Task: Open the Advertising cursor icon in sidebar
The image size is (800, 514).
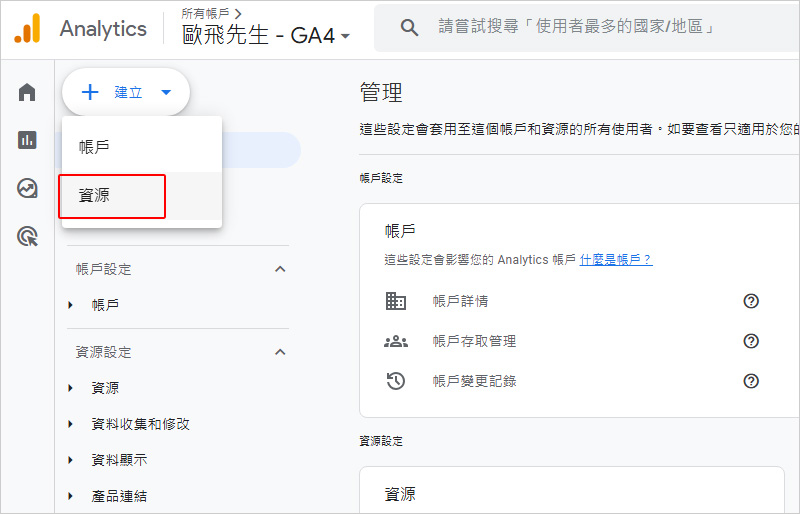Action: 27,236
